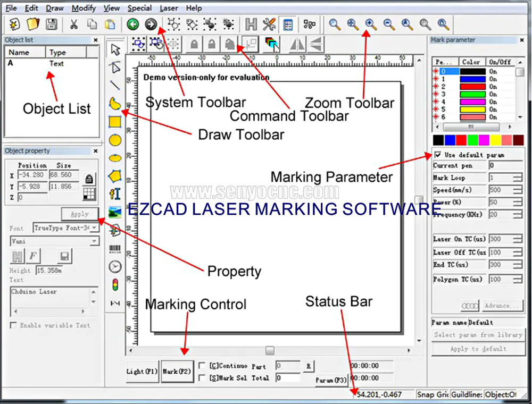Click the green Undo arrow icon
The image size is (532, 404).
pyautogui.click(x=132, y=24)
